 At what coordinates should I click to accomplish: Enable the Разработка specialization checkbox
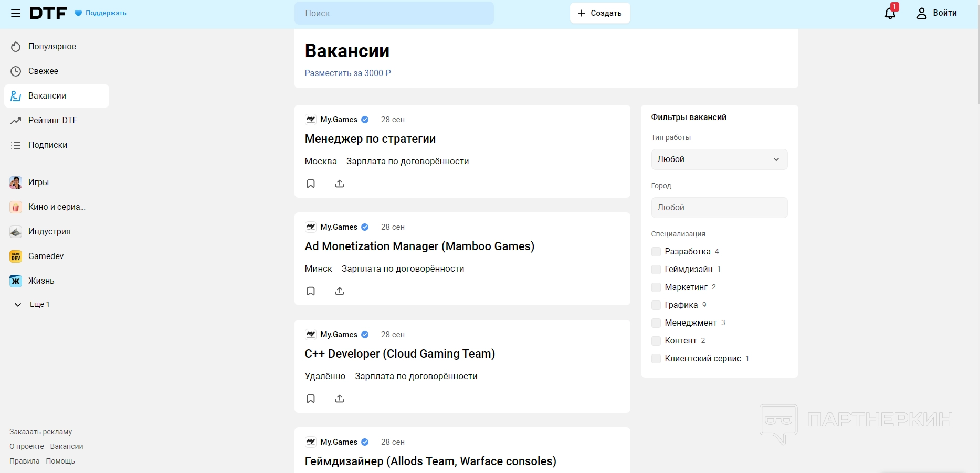coord(656,252)
